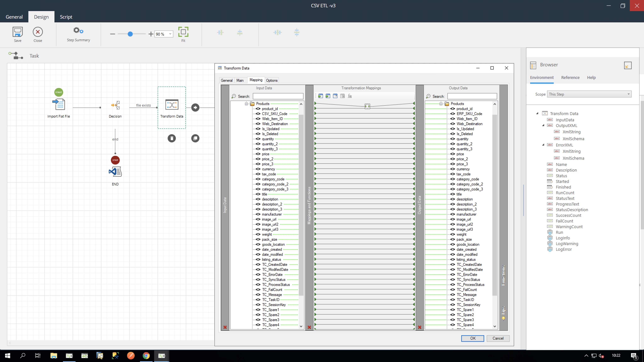Click the red X below the Input Data bar

click(225, 327)
